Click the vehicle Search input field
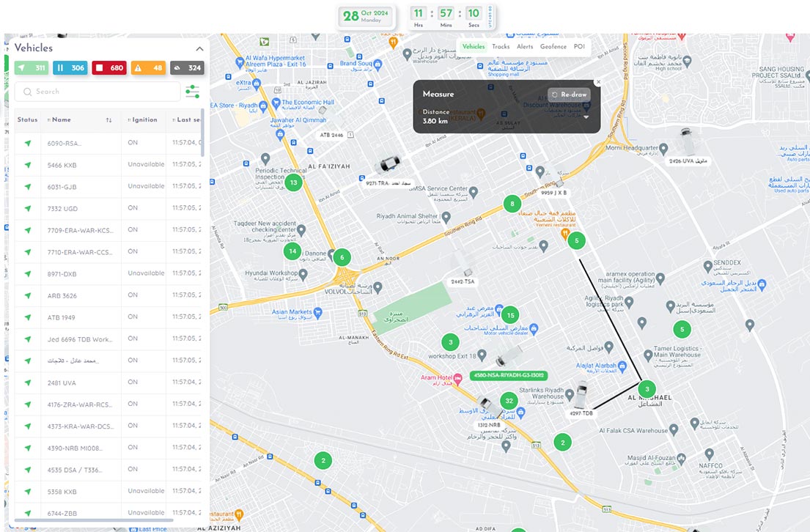810x532 pixels. (x=97, y=92)
